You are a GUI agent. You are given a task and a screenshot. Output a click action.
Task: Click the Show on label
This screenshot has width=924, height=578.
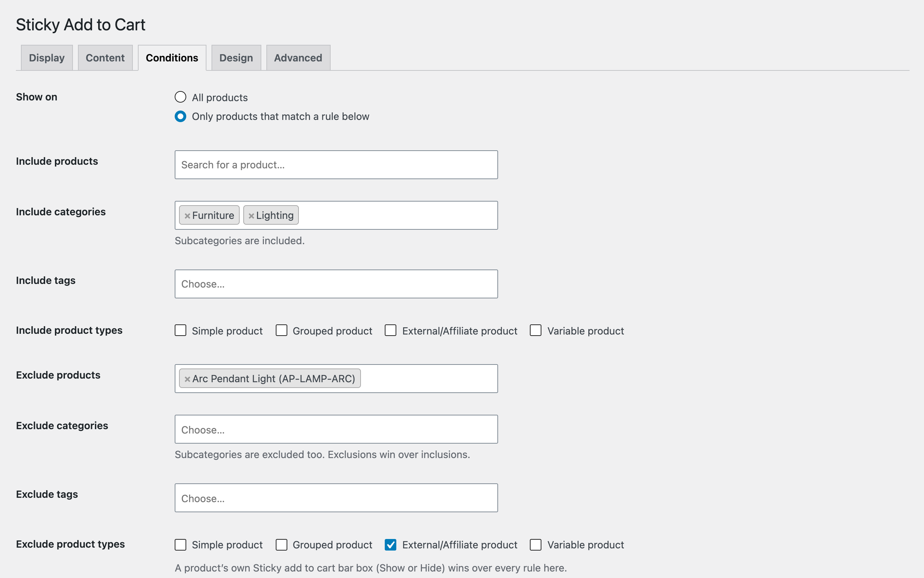pyautogui.click(x=37, y=97)
